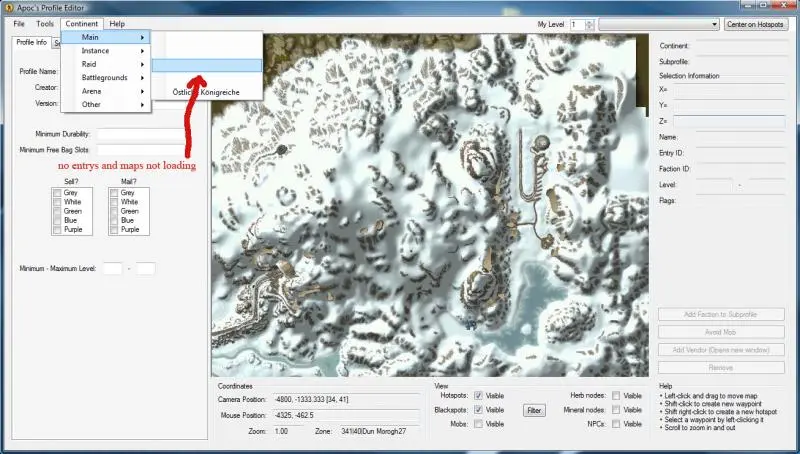Click the Center on Hotspots button

755,24
